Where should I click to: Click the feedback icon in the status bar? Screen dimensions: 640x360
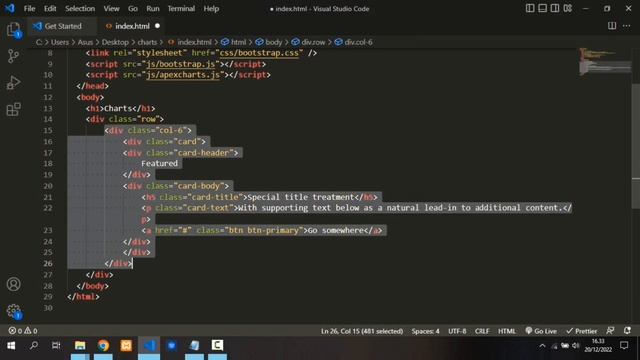[x=610, y=331]
